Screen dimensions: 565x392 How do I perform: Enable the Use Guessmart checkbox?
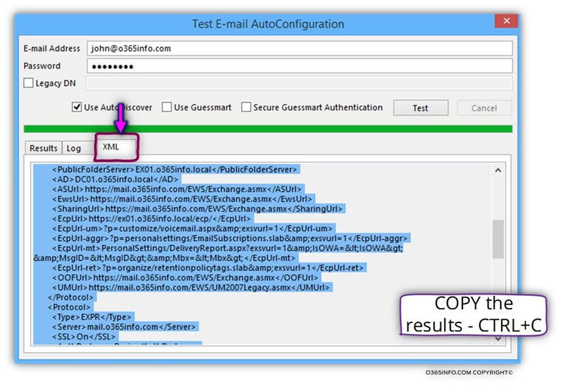166,107
